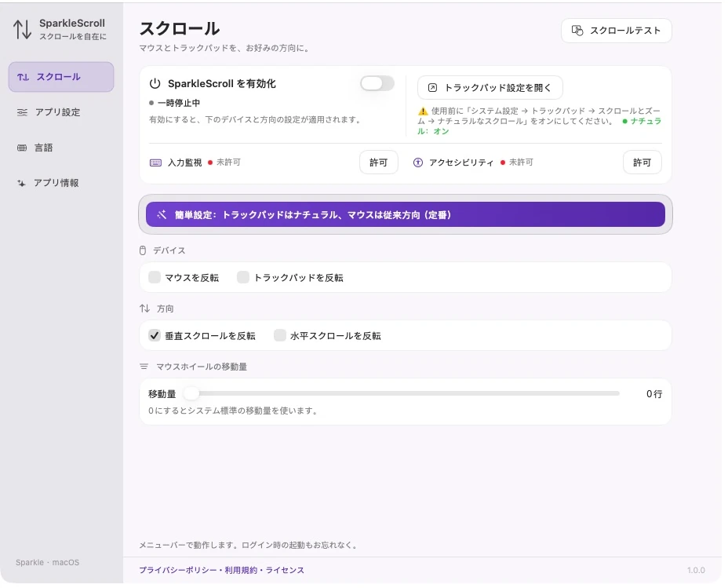Image resolution: width=728 pixels, height=588 pixels.
Task: Click the SparkleScroll up-down arrows logo
Action: [22, 29]
